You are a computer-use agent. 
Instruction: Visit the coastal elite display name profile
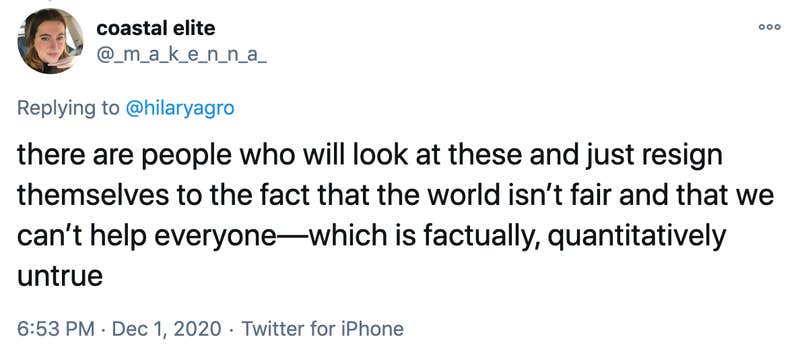156,28
